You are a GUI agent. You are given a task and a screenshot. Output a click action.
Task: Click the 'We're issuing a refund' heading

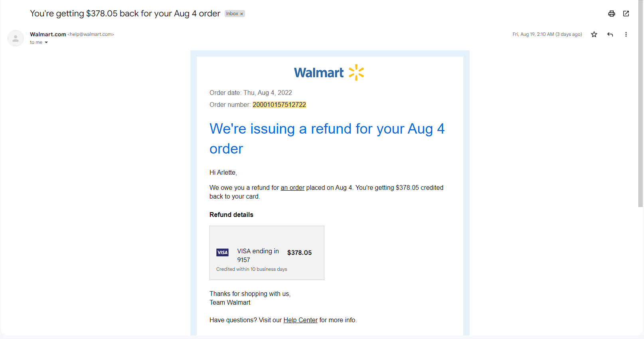click(x=327, y=138)
